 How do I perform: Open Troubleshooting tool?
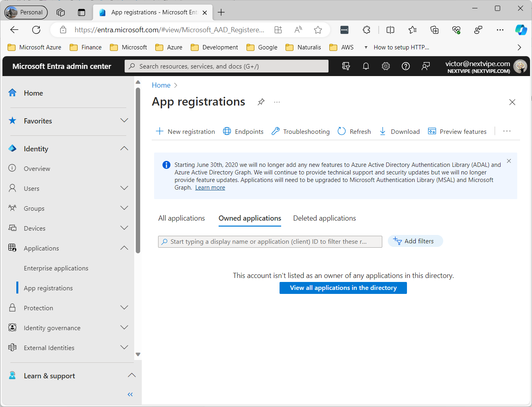(301, 131)
